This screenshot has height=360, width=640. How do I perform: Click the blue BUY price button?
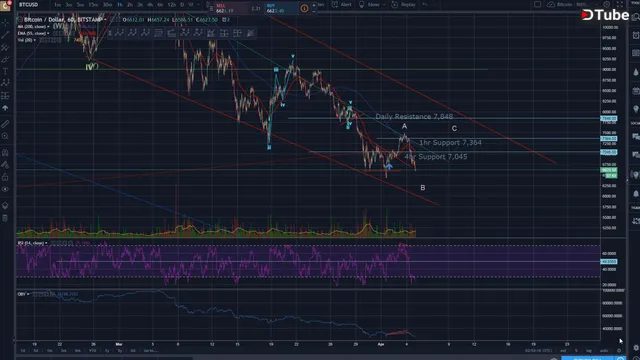click(280, 8)
